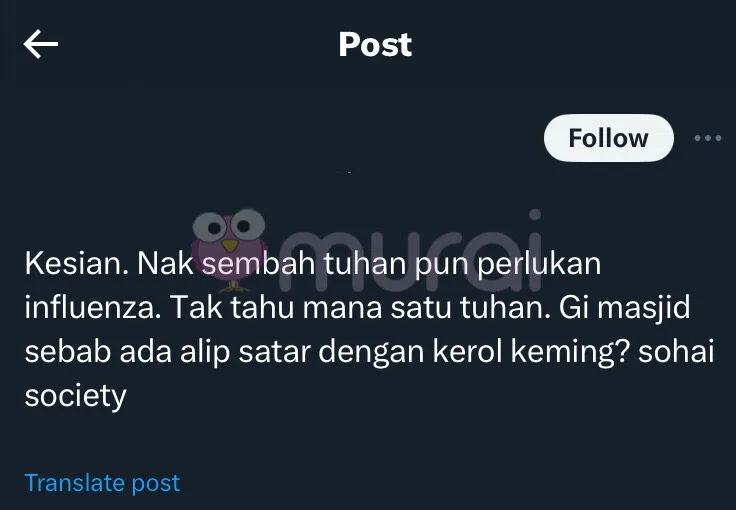Click the word 'sembah' in the post
Screen dimensions: 736x510
pos(259,263)
